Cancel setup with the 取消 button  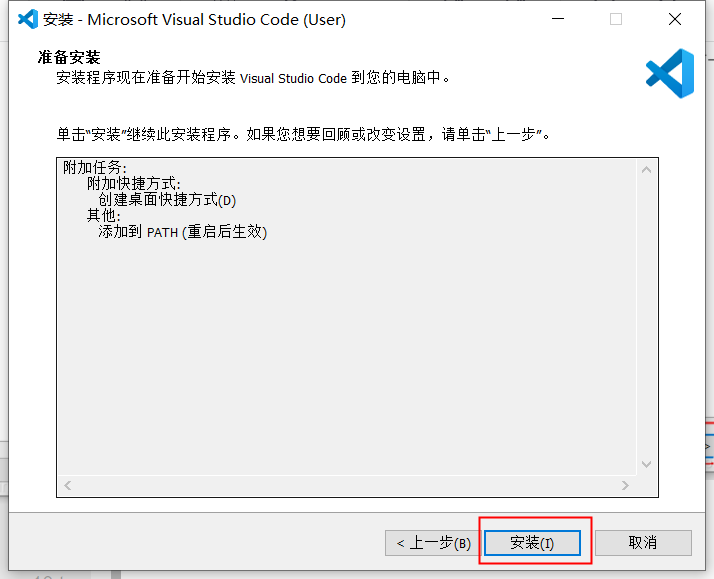tap(643, 543)
